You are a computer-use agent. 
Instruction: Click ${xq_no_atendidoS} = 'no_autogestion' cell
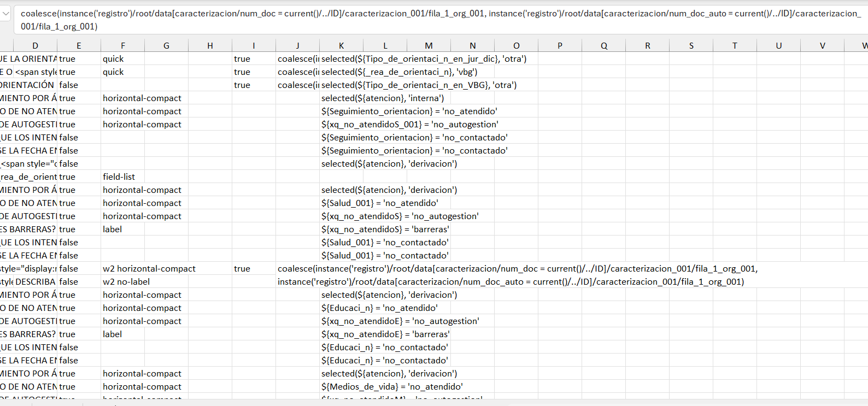click(400, 216)
